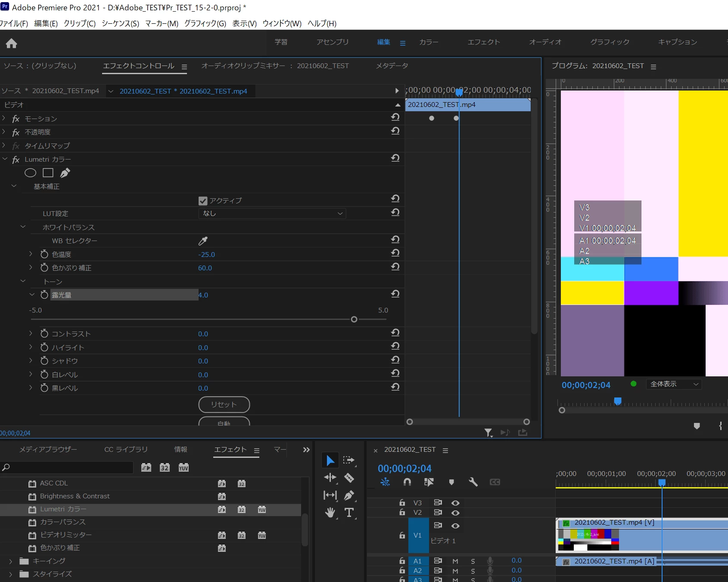
Task: Filter effects by accelerated effects icon
Action: coord(146,467)
